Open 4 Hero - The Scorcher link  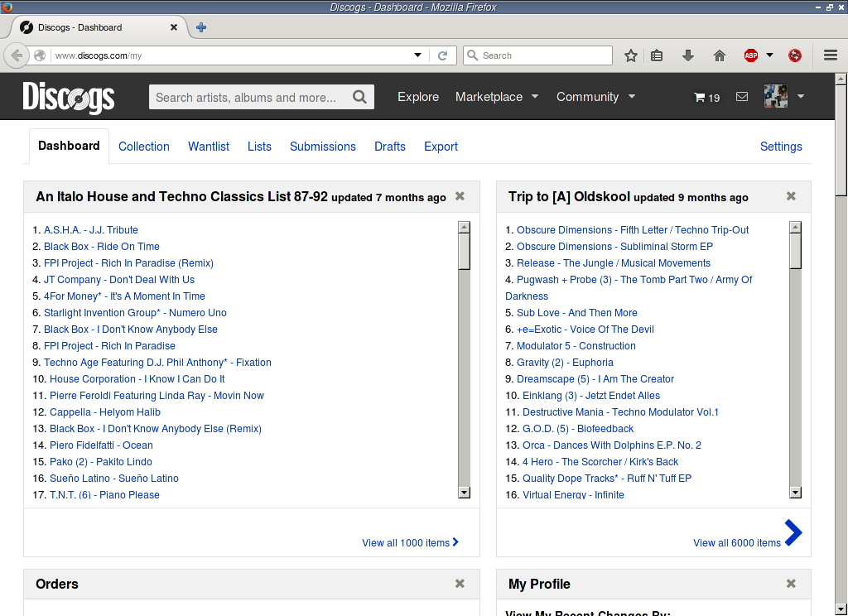tap(600, 462)
